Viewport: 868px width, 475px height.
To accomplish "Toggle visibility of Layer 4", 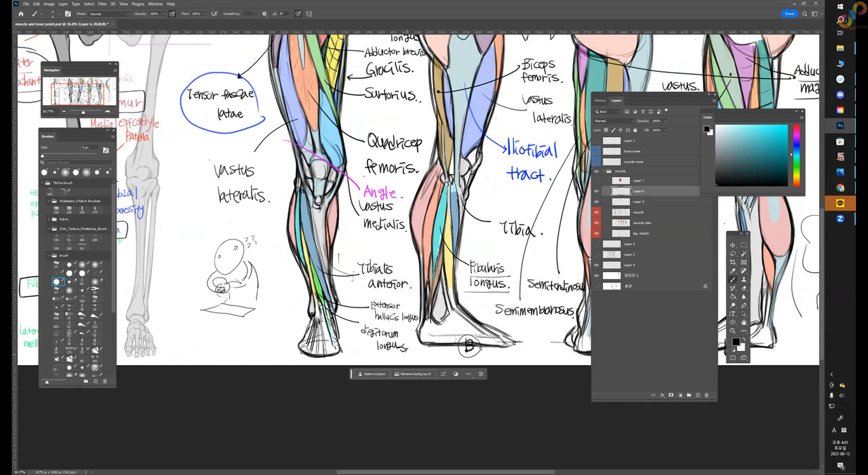I will point(597,265).
